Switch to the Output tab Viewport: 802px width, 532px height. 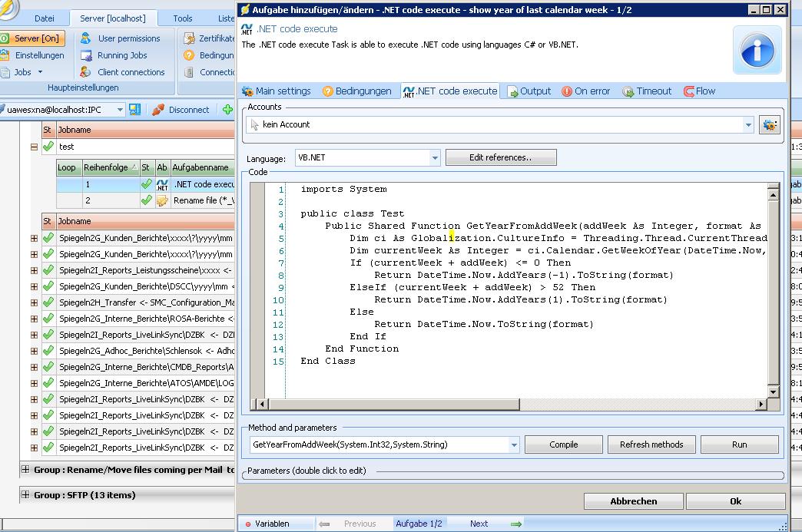[529, 91]
